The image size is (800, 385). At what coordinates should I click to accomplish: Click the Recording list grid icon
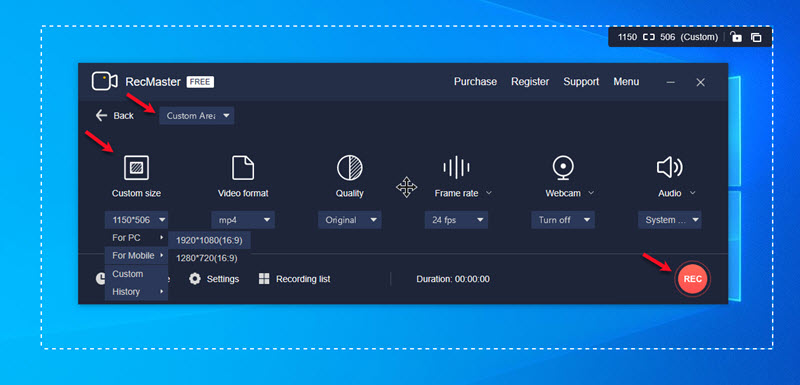(264, 278)
